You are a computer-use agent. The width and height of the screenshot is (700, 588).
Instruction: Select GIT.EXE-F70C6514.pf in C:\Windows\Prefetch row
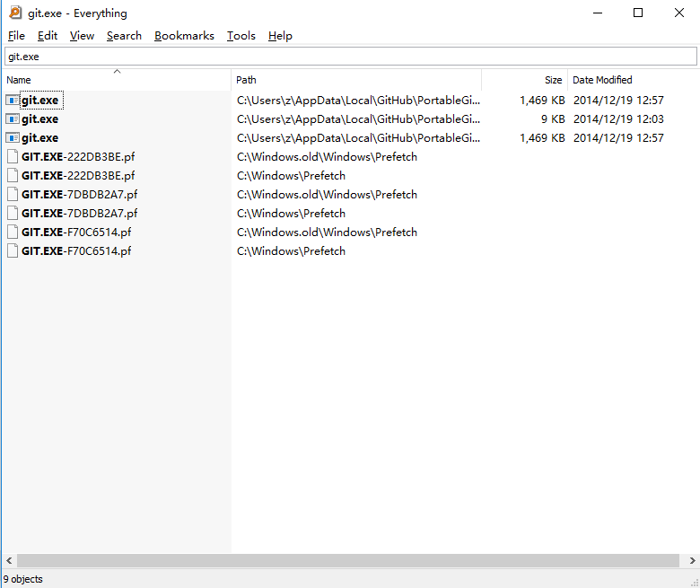76,250
